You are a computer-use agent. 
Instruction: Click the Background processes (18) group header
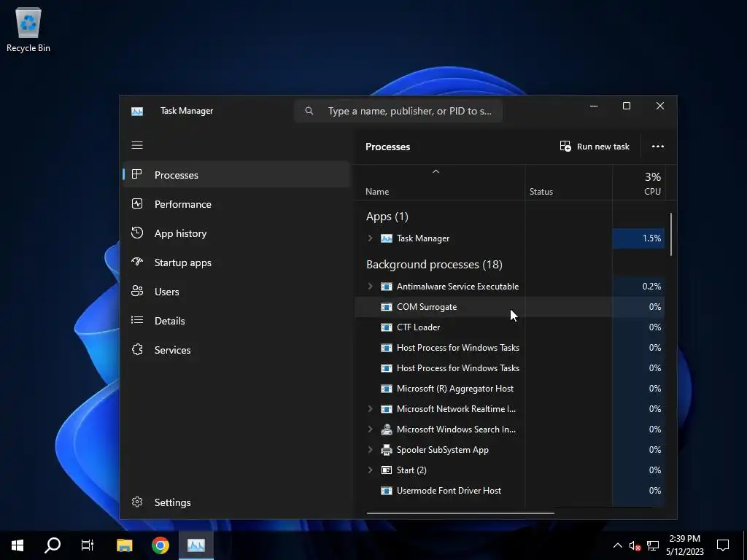point(434,264)
